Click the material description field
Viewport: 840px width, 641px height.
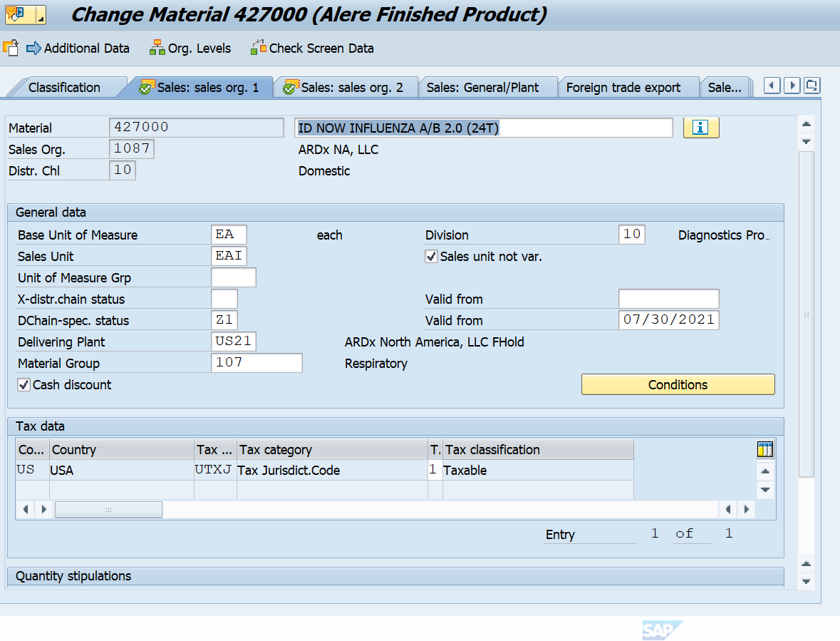click(x=484, y=128)
